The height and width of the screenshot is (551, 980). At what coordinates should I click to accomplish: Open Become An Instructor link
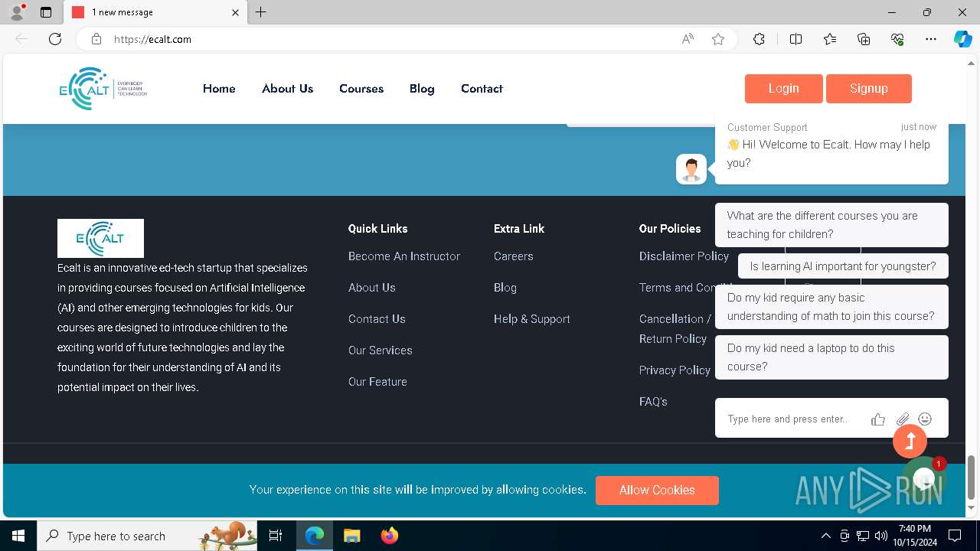[404, 256]
